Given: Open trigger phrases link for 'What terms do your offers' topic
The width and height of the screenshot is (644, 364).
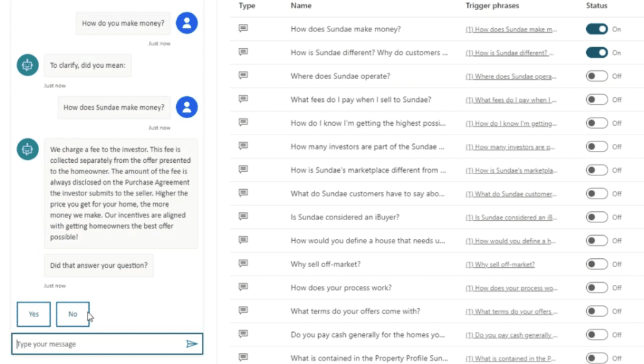Looking at the screenshot, I should point(511,311).
